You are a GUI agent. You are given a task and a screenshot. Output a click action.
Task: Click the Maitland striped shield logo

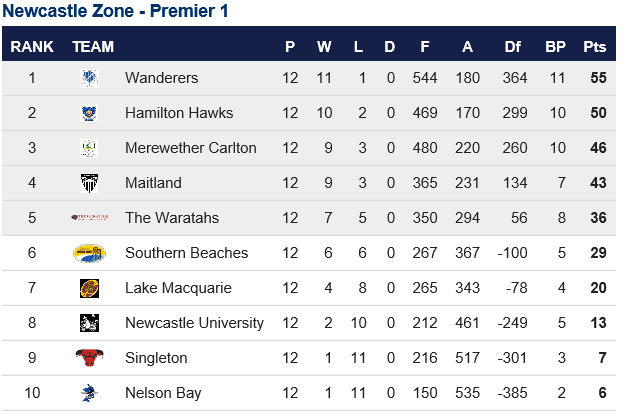89,183
